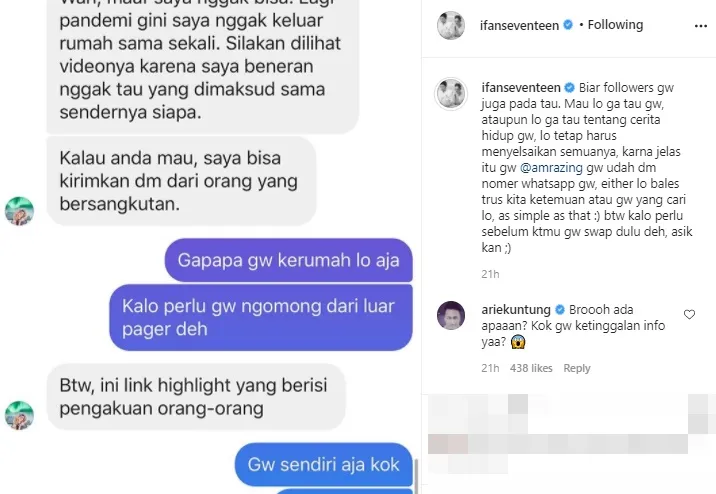
Task: Open ifanseventeen username in the caption
Action: point(521,87)
